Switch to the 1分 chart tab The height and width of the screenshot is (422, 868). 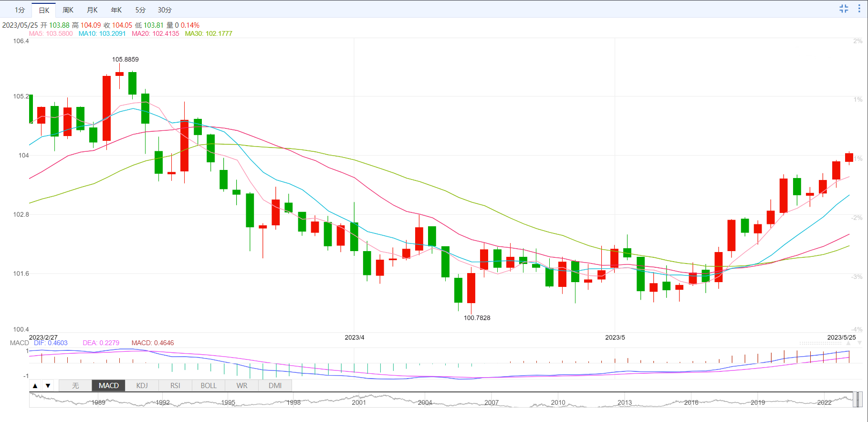[x=20, y=10]
